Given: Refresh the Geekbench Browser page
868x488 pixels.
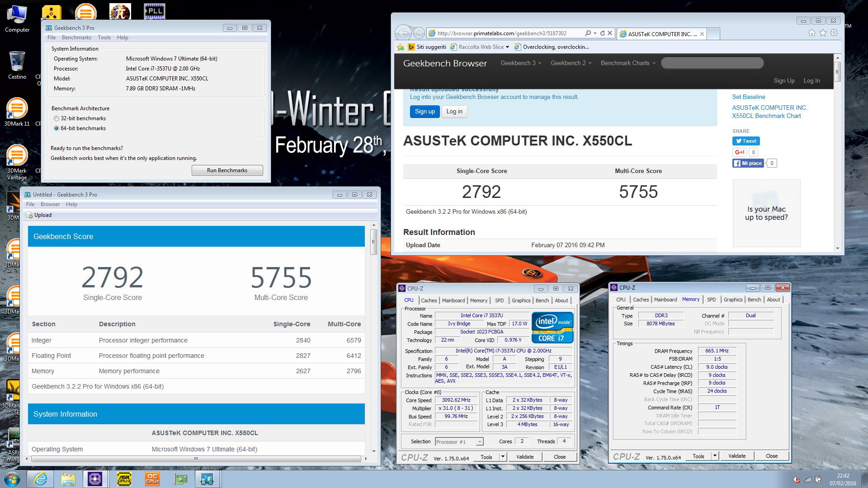Looking at the screenshot, I should click(603, 33).
